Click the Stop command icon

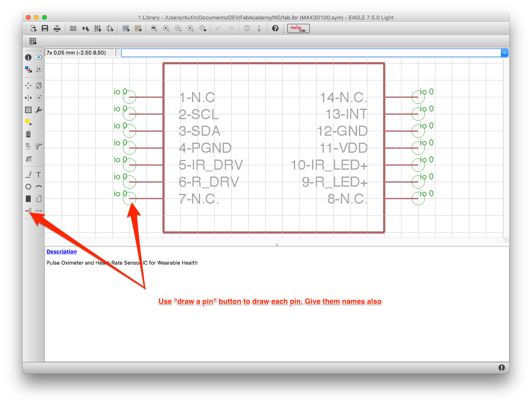click(x=247, y=28)
